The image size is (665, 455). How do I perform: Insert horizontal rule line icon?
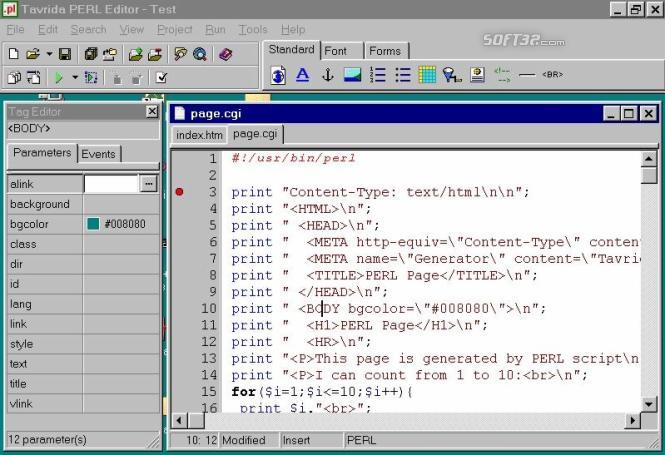pos(527,75)
